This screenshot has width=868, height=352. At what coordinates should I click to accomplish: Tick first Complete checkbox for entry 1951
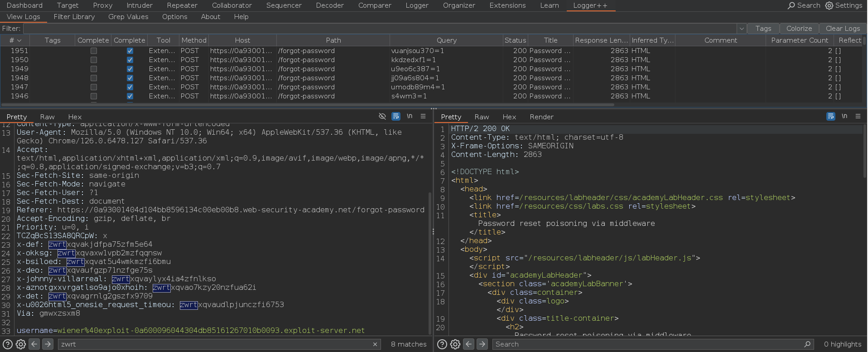[x=94, y=51]
